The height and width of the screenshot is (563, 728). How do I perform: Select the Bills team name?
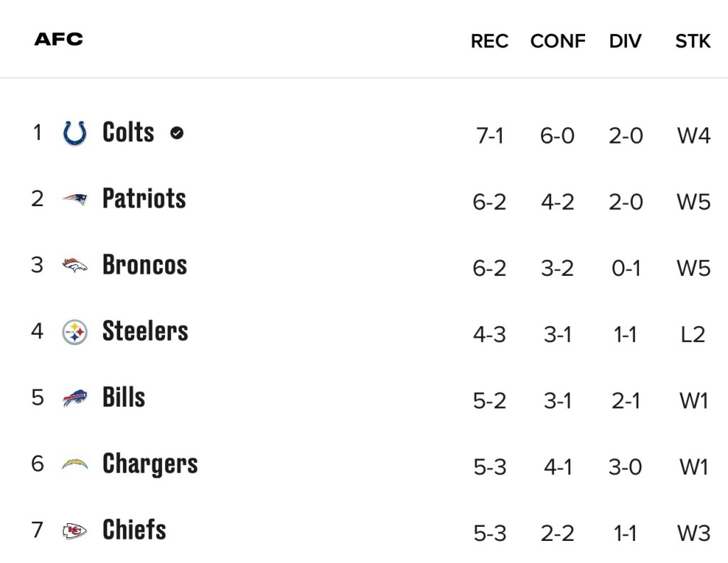point(124,397)
